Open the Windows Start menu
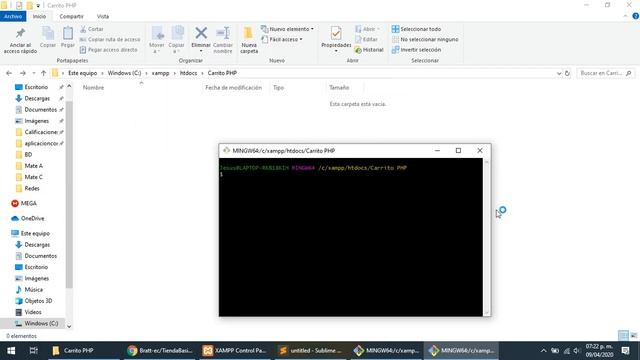640x360 pixels. coord(11,351)
